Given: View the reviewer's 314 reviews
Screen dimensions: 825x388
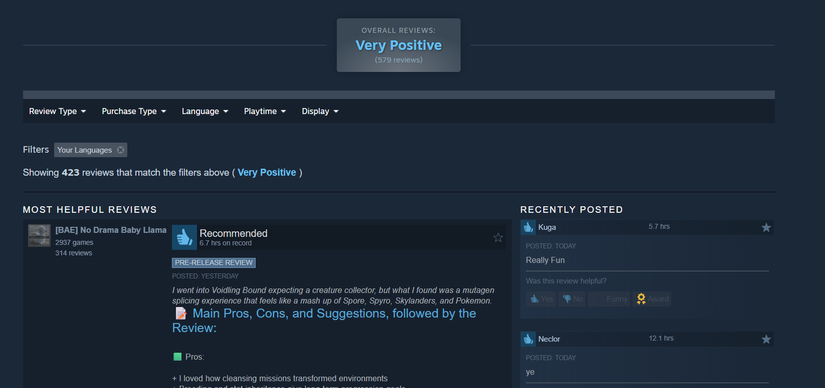Looking at the screenshot, I should click(74, 253).
